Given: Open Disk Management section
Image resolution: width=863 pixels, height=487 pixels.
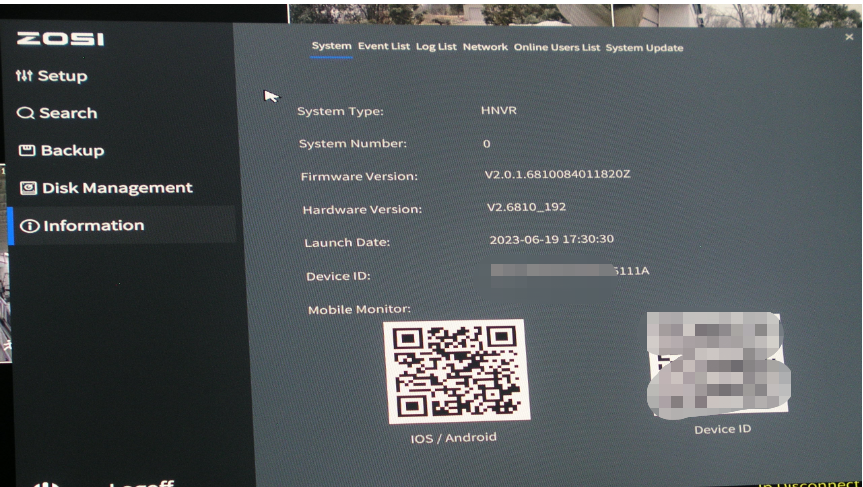Looking at the screenshot, I should pos(107,188).
